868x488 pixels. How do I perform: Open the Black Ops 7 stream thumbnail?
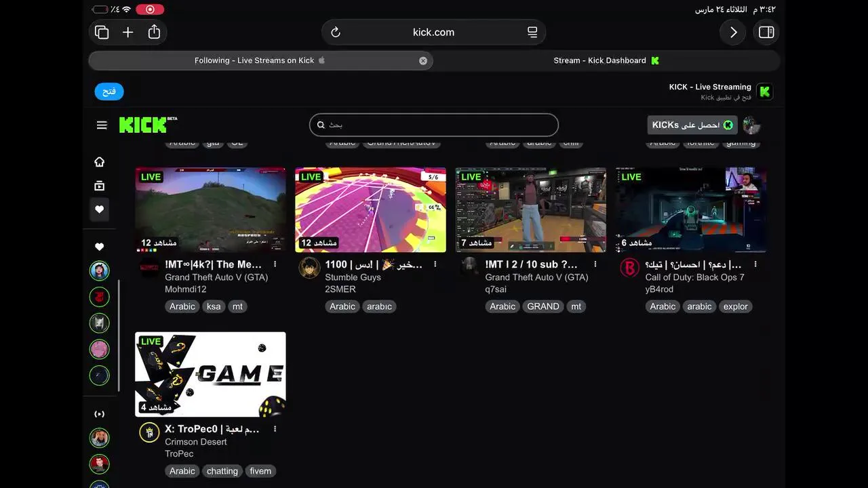click(691, 209)
